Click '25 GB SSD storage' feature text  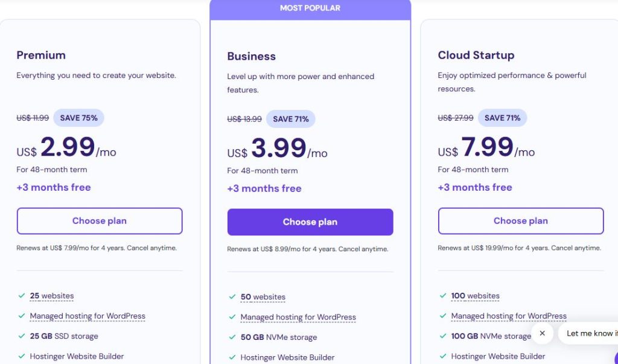click(x=64, y=336)
